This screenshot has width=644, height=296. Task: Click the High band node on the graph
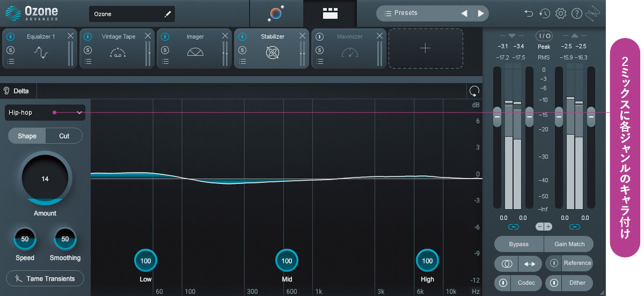point(427,261)
